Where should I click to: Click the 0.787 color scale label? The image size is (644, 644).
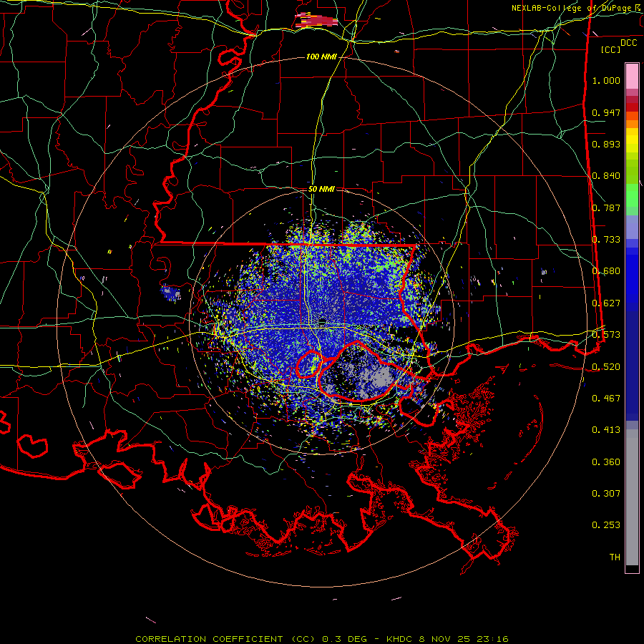pos(606,208)
